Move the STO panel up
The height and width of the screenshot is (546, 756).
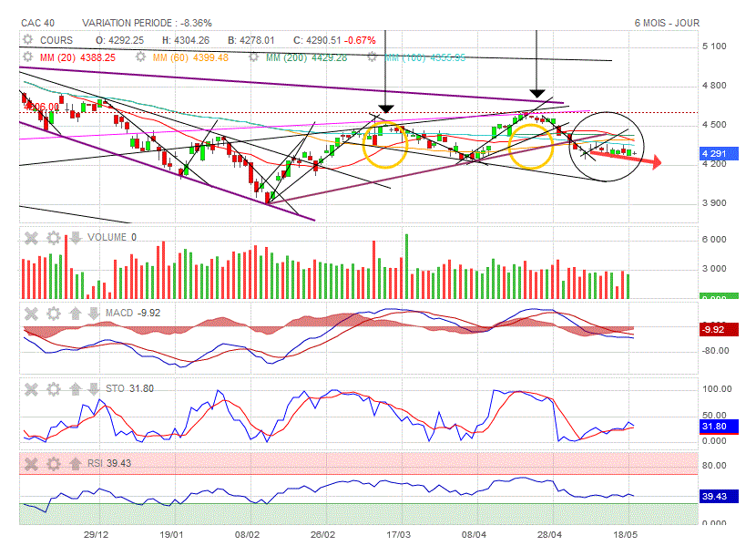[x=75, y=388]
